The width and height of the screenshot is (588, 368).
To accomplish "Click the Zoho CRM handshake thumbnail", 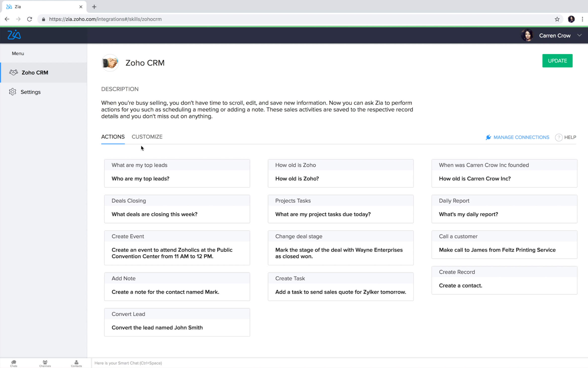I will (x=110, y=63).
